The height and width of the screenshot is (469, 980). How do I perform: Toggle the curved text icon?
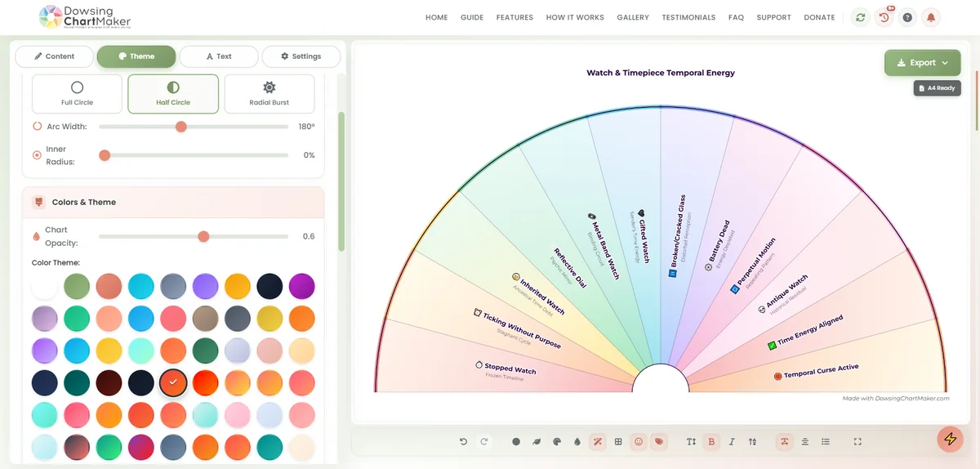coord(784,441)
